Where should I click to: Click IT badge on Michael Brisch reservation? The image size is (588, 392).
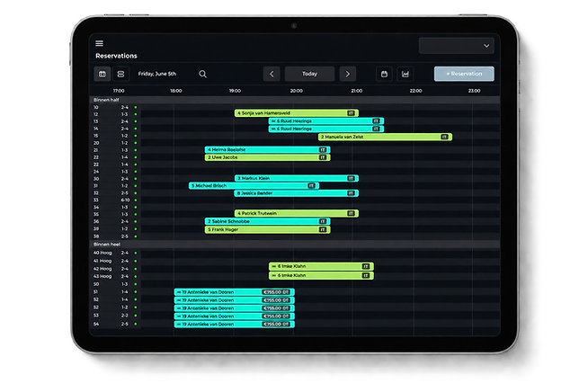click(311, 186)
